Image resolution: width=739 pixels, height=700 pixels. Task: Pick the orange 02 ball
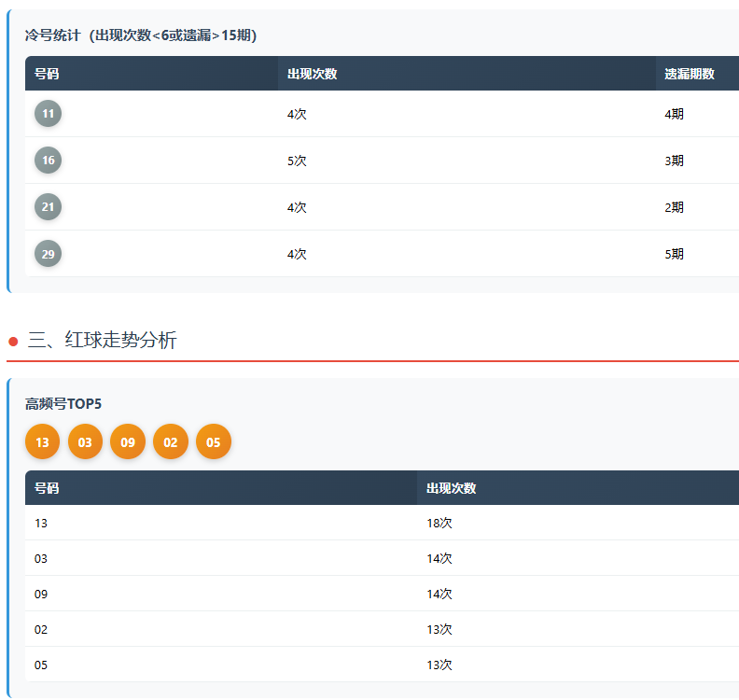171,442
